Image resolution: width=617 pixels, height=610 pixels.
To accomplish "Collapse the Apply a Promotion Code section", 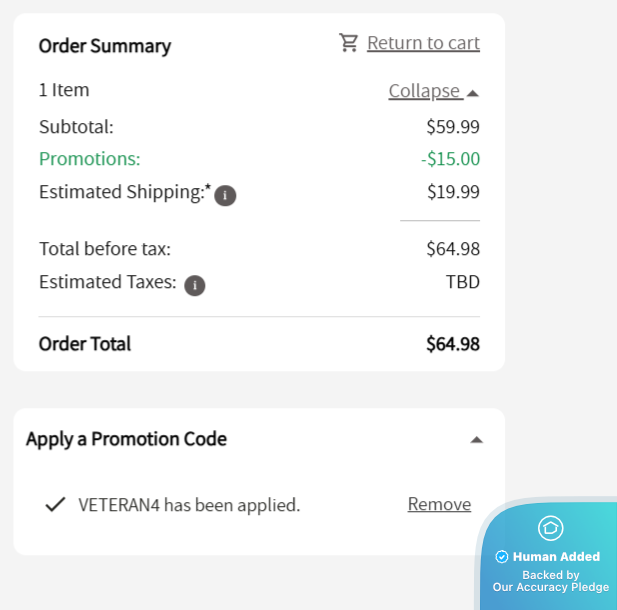I will 477,440.
